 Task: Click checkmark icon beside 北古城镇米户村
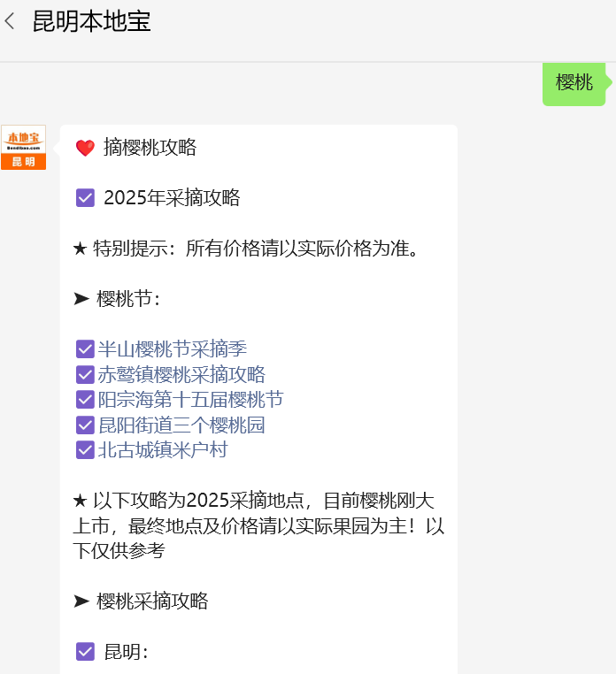[x=85, y=450]
